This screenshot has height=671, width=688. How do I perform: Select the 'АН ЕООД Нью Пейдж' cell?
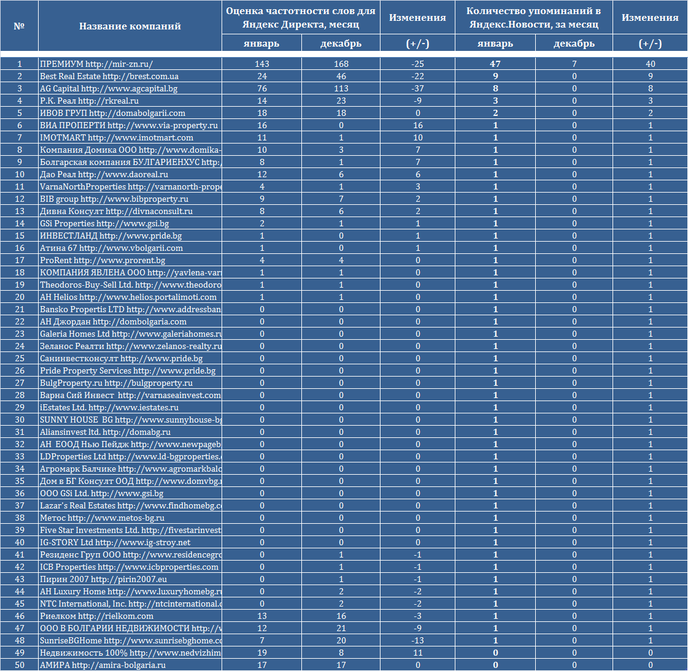coord(130,445)
